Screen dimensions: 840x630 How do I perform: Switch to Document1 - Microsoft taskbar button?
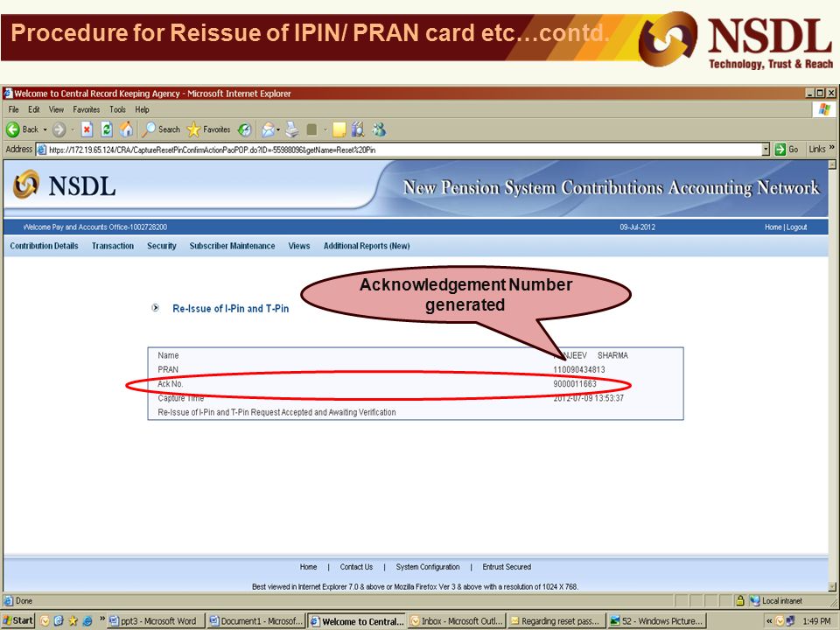[256, 621]
